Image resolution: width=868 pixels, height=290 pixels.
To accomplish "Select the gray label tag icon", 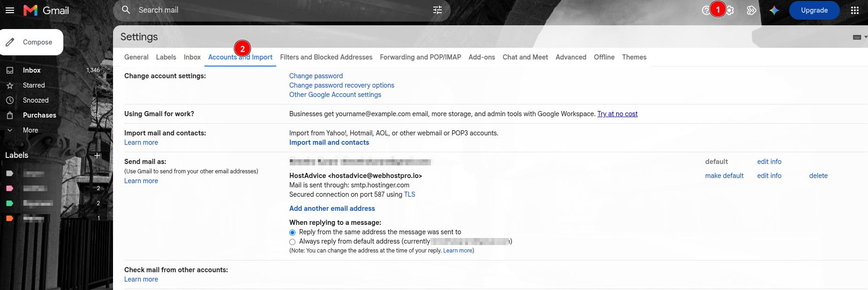I will tap(9, 173).
